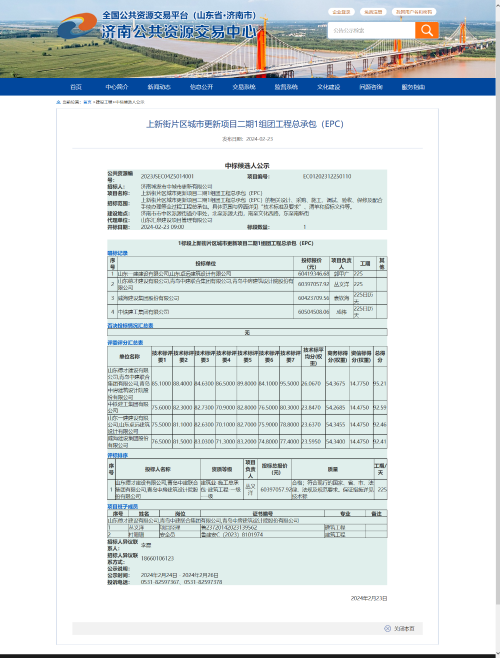Click the average score cell 23.5950
This screenshot has height=658, width=500.
[x=312, y=441]
